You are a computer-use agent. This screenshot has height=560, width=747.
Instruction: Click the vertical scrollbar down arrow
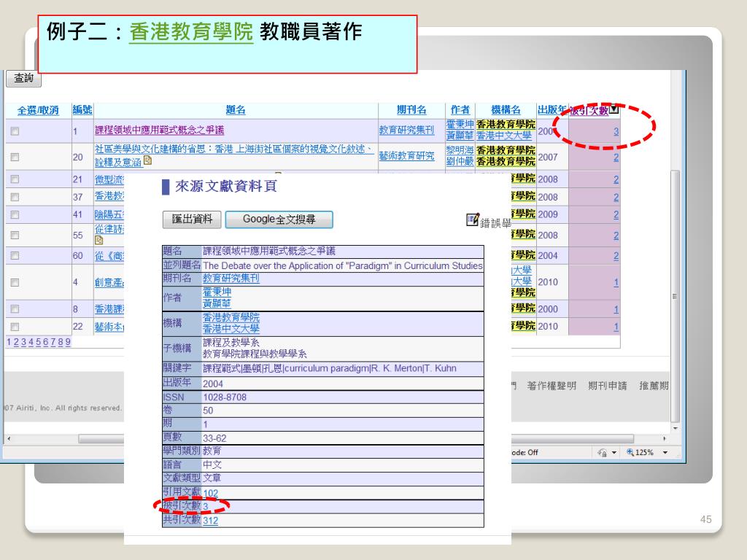coord(675,427)
